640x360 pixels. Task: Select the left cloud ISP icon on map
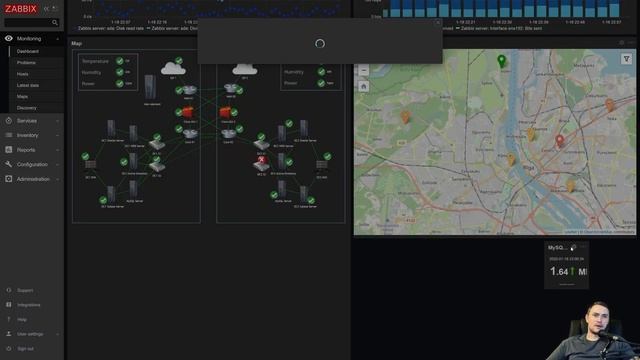[173, 68]
